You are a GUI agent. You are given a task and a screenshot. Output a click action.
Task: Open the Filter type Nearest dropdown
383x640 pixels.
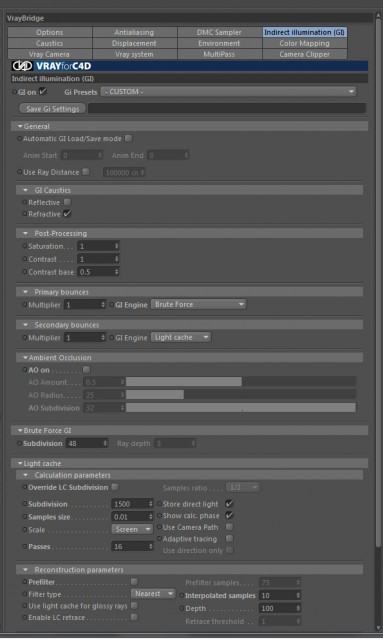point(153,593)
